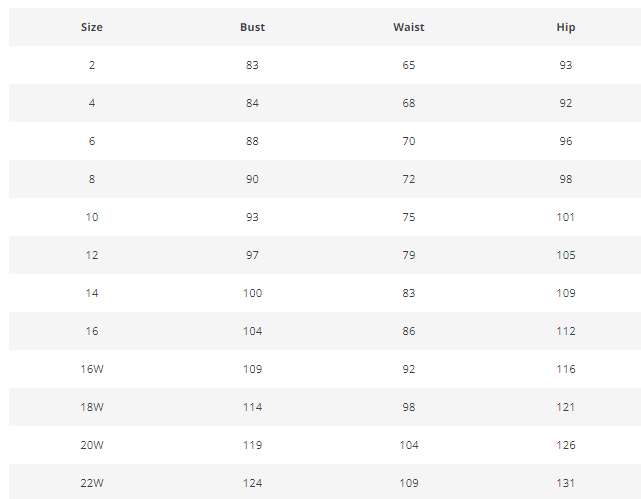Screen dimensions: 641x499
Task: Click waist value 104 for size 20W
Action: tap(409, 445)
